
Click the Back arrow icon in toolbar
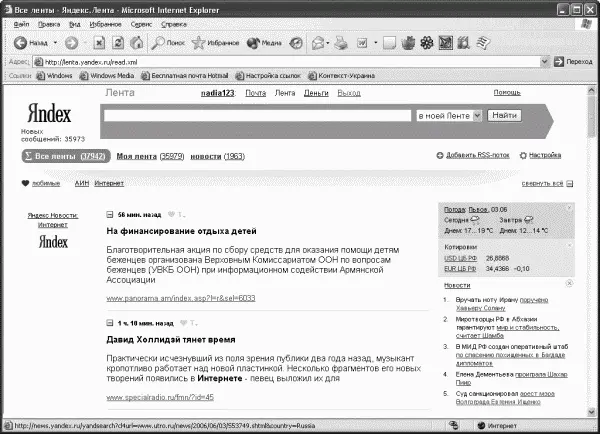20,43
